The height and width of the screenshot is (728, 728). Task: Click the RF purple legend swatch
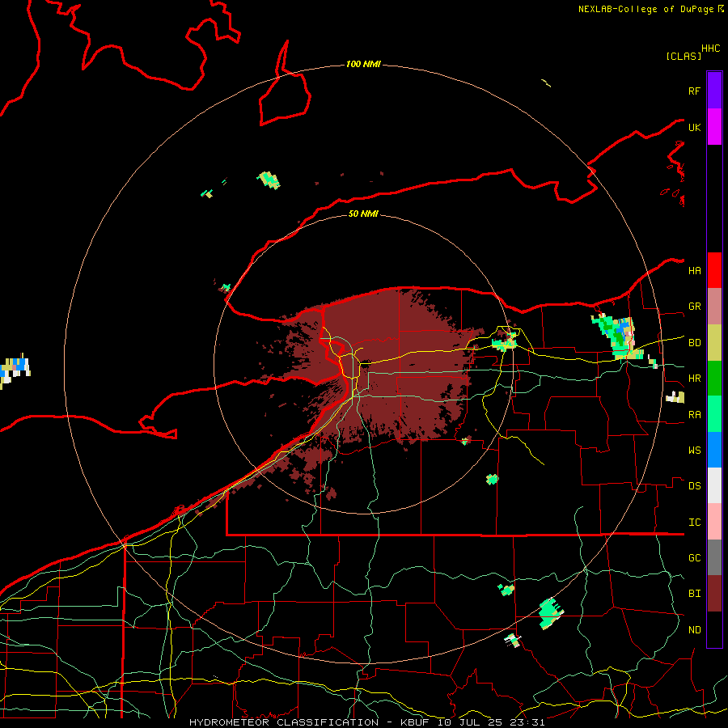714,91
